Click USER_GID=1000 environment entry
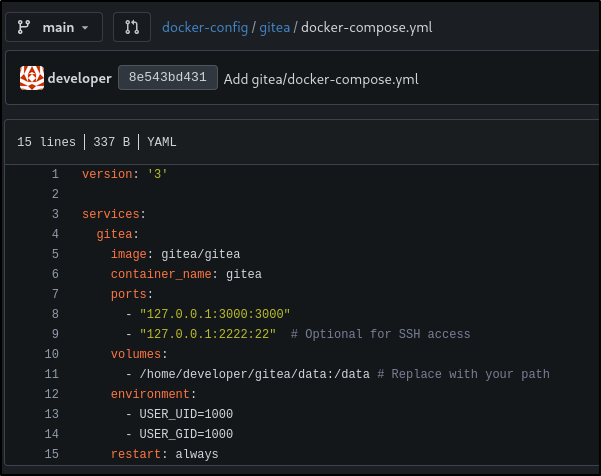601x476 pixels. [x=186, y=434]
